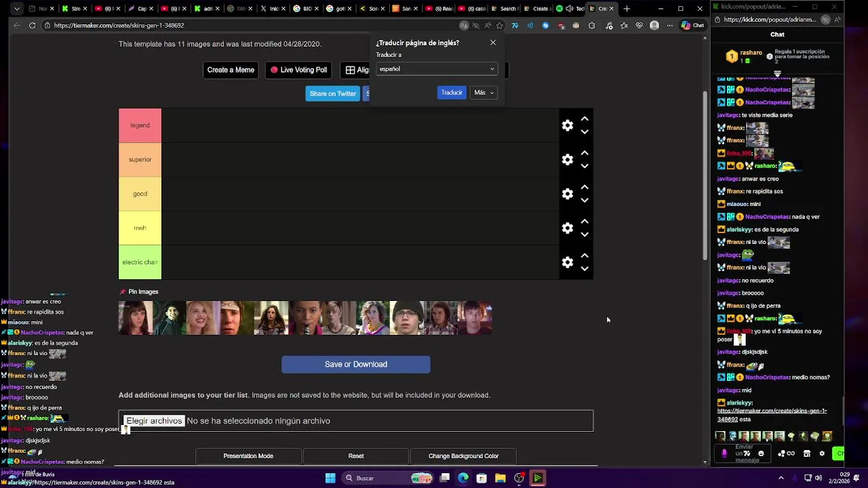This screenshot has height=488, width=868.
Task: Move good row up with chevron
Action: (x=585, y=187)
